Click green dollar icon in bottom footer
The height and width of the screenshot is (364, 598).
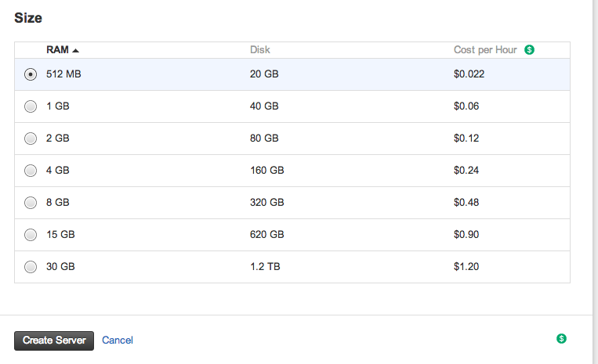point(561,338)
